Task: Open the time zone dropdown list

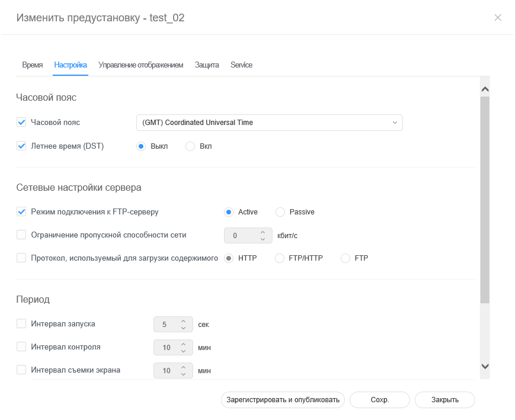Action: 269,123
